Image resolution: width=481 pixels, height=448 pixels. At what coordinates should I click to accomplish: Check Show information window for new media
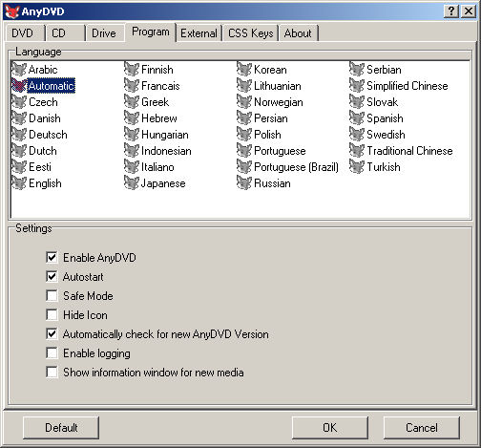click(x=52, y=372)
